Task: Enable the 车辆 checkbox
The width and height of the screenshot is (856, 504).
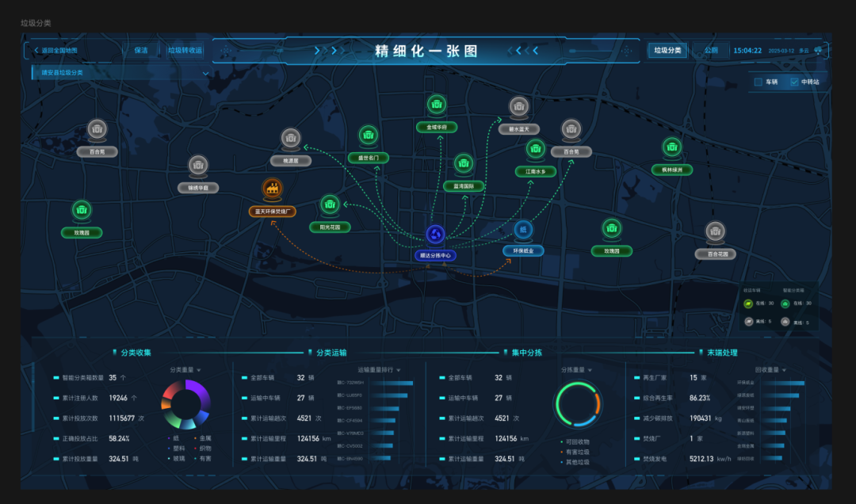Action: tap(758, 82)
